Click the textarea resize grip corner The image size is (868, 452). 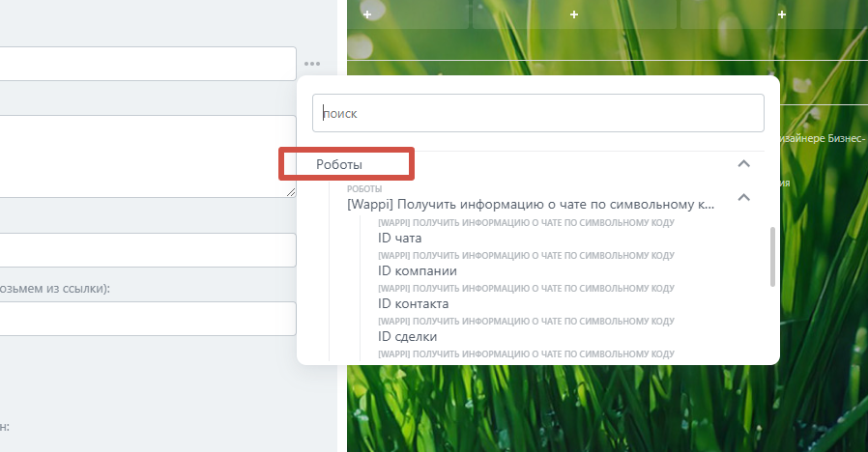(x=291, y=192)
